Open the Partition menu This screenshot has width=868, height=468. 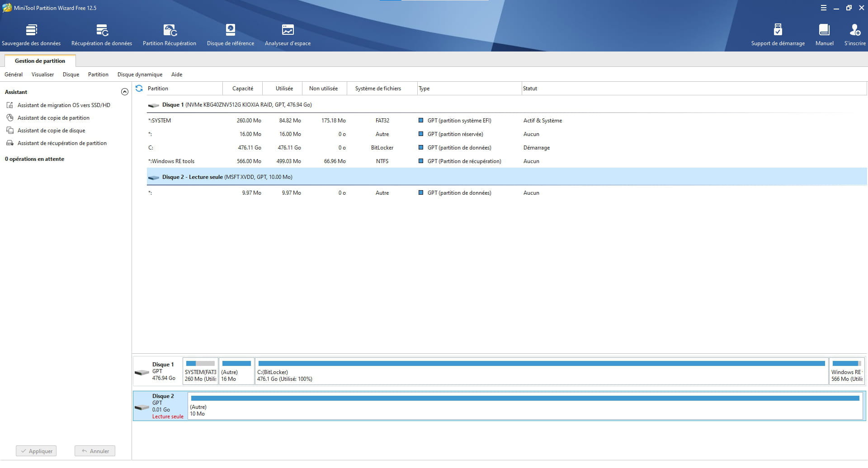coord(98,75)
